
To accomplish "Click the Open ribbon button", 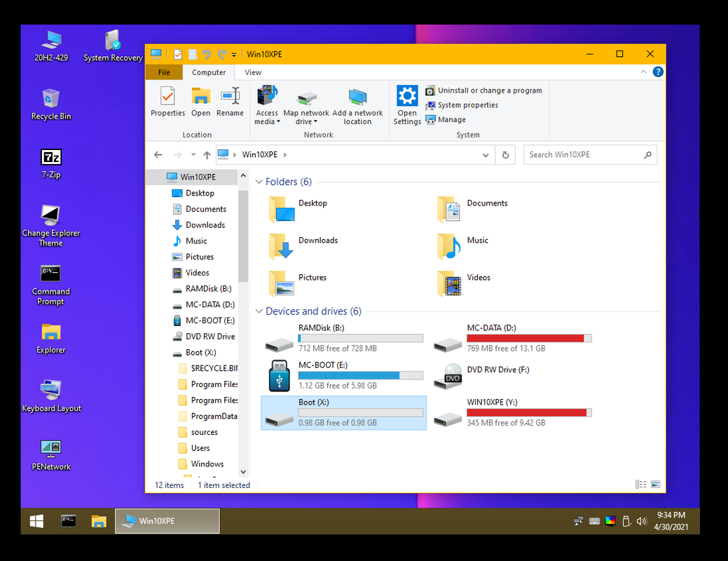I will coord(200,102).
